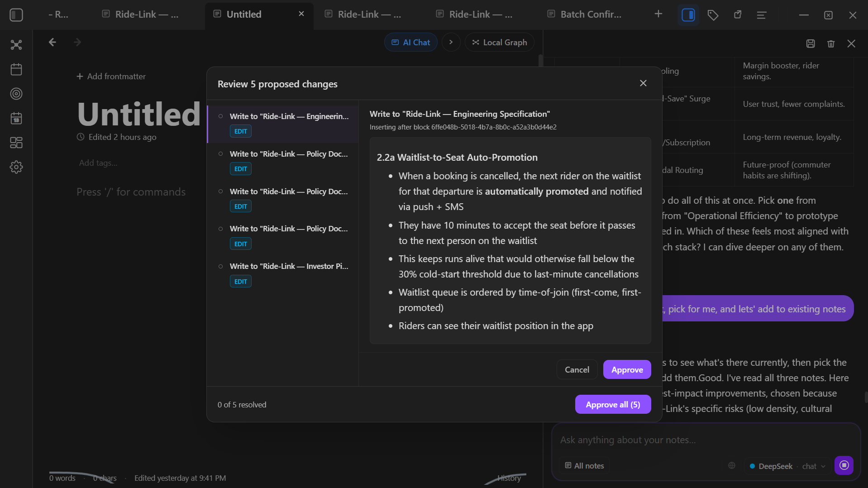The height and width of the screenshot is (488, 868).
Task: Click the 2.2a Waitlist-to-Seat Auto-Promotion heading
Action: (x=457, y=158)
